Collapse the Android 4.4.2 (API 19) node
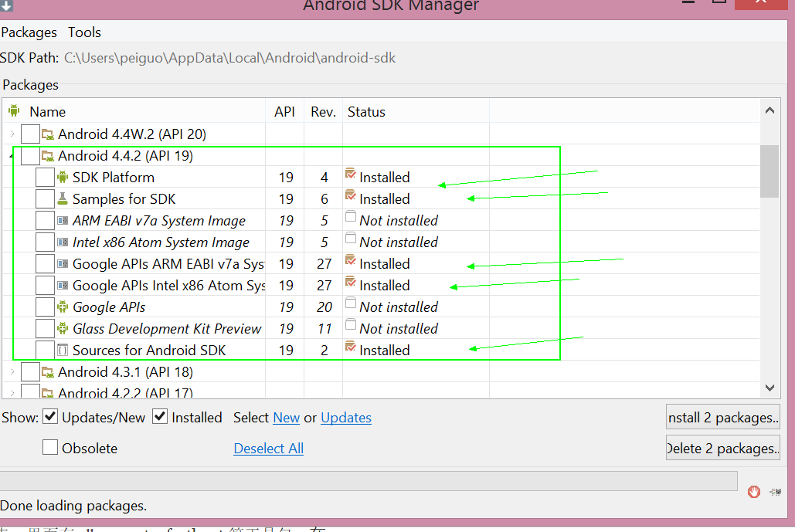Screen dimensions: 795x532 pyautogui.click(x=11, y=156)
